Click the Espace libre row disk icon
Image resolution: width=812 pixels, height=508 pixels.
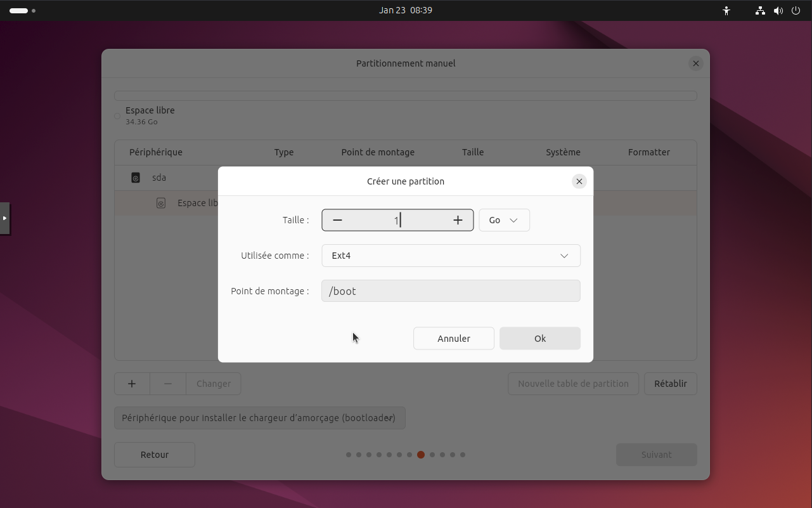pos(161,204)
